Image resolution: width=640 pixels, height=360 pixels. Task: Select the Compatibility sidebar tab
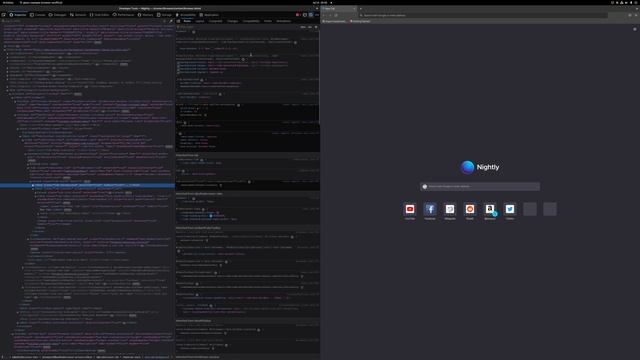pyautogui.click(x=251, y=21)
